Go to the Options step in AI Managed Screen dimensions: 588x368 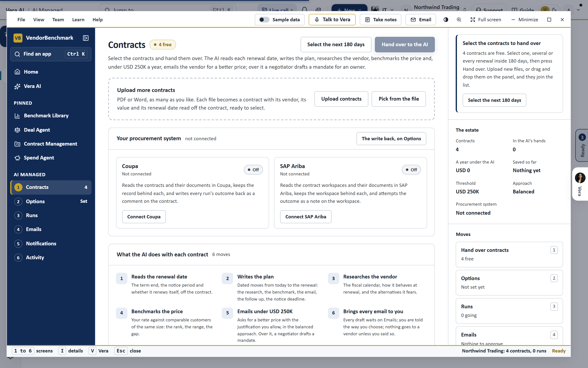pyautogui.click(x=51, y=201)
